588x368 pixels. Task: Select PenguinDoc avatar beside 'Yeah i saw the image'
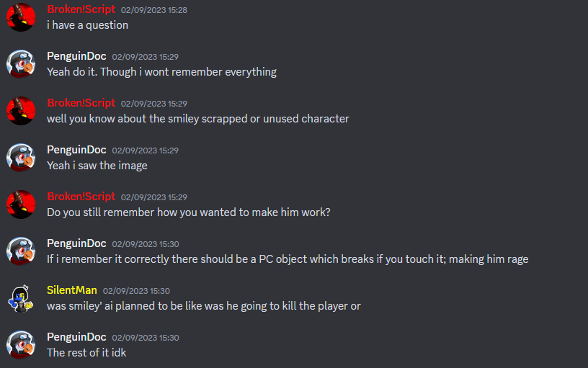21,158
